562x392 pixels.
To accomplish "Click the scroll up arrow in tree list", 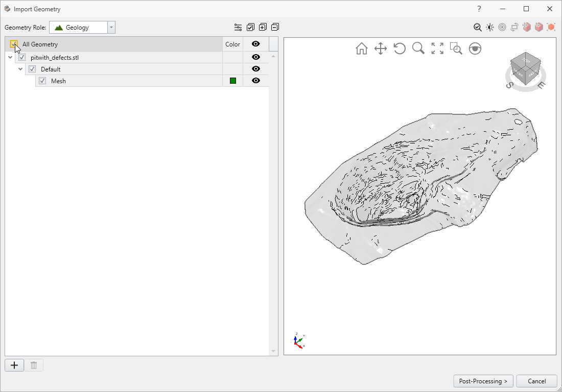I will pyautogui.click(x=273, y=57).
